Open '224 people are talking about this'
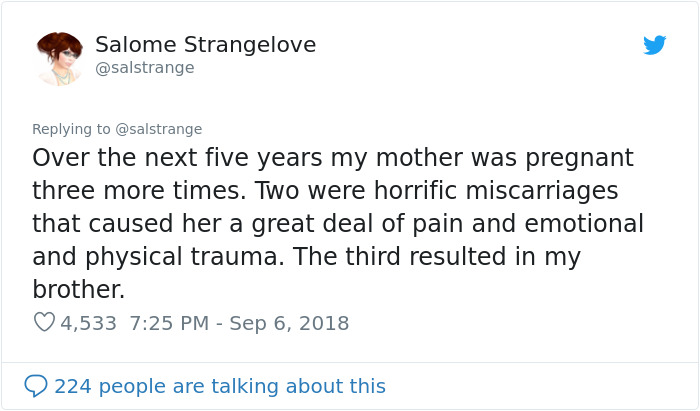The height and width of the screenshot is (411, 700). [219, 386]
